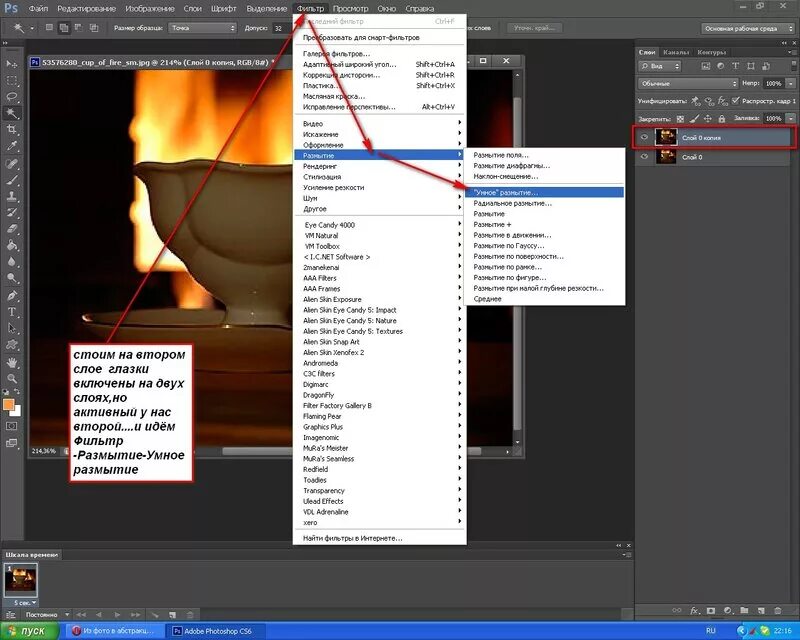The width and height of the screenshot is (800, 640).
Task: Select the Magic Wand tool in the toolbox
Action: point(12,113)
